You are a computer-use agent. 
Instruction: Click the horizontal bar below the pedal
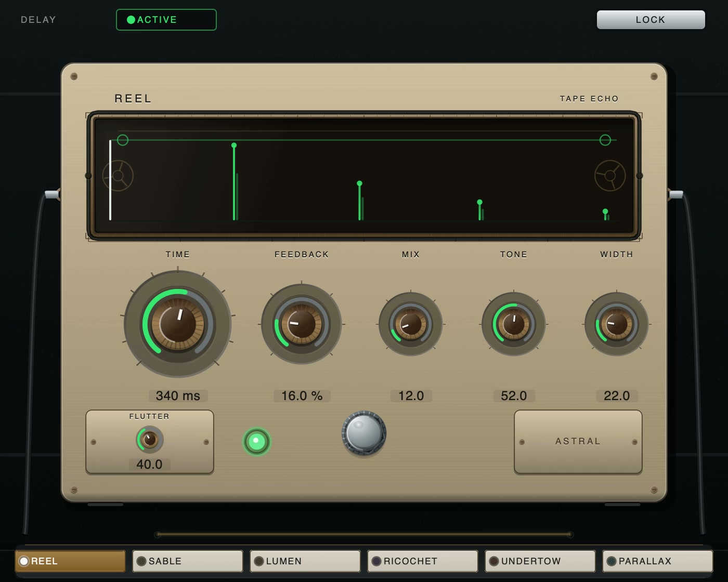click(364, 534)
